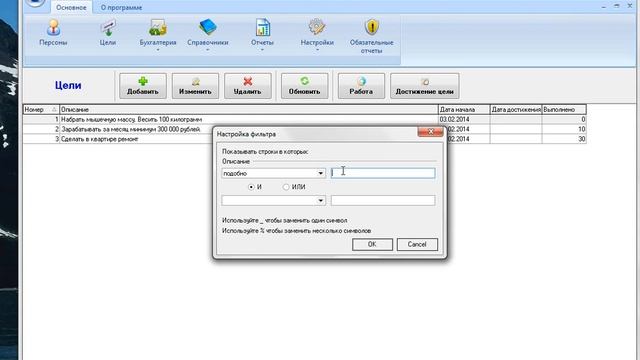The image size is (640, 360).
Task: Click the Удалить button
Action: (248, 86)
